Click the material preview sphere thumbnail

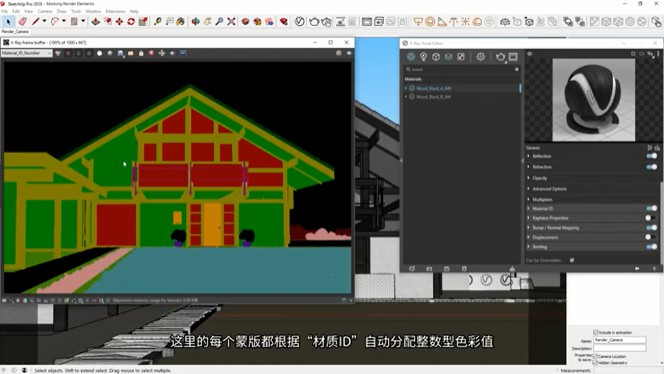click(593, 100)
